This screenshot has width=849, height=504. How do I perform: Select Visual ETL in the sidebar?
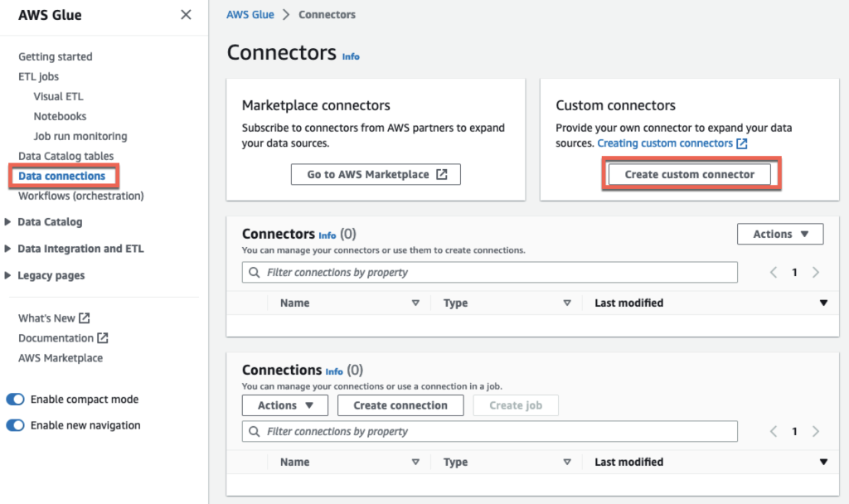(58, 96)
